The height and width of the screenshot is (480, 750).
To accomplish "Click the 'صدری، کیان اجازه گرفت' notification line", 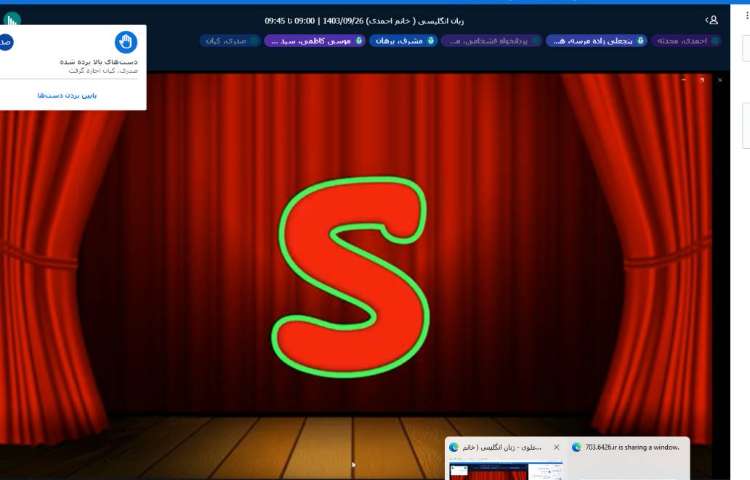I will click(x=103, y=71).
